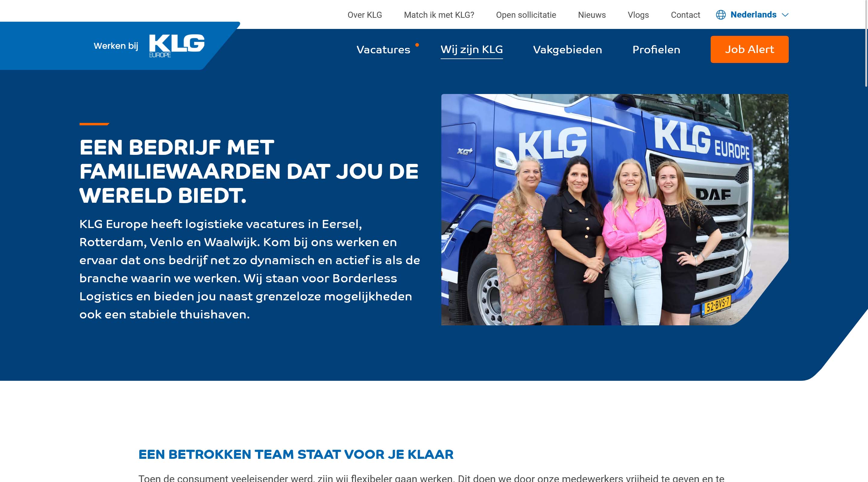Click the orange dot beside Vacatures
The height and width of the screenshot is (482, 868).
click(417, 45)
